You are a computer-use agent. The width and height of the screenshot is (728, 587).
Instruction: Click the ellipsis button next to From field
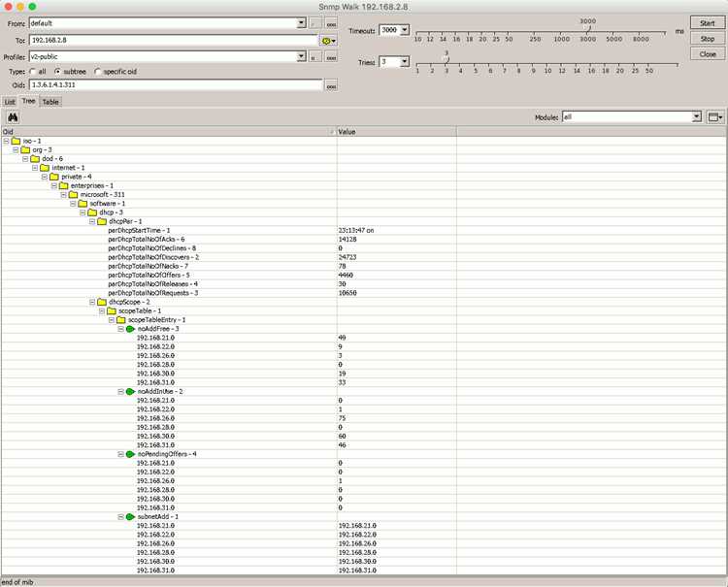pos(331,23)
